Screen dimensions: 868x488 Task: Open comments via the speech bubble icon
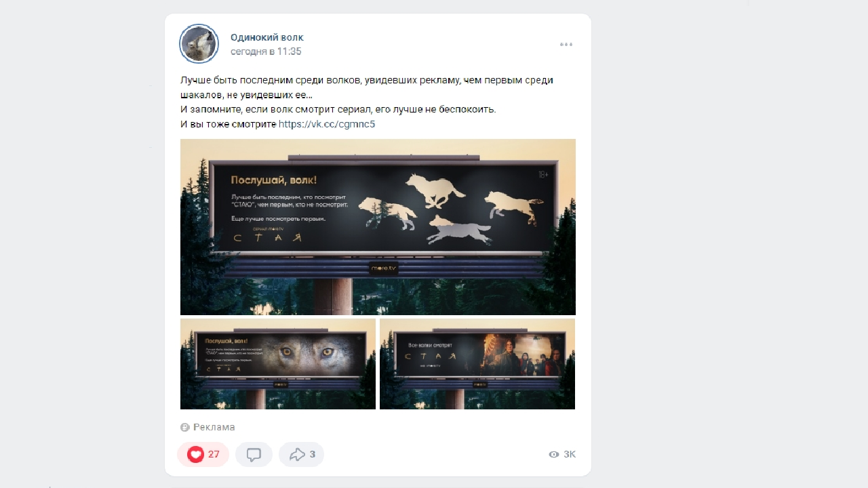pos(254,454)
